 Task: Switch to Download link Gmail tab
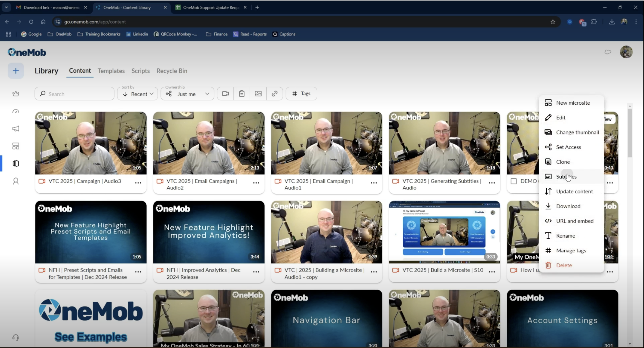click(51, 8)
